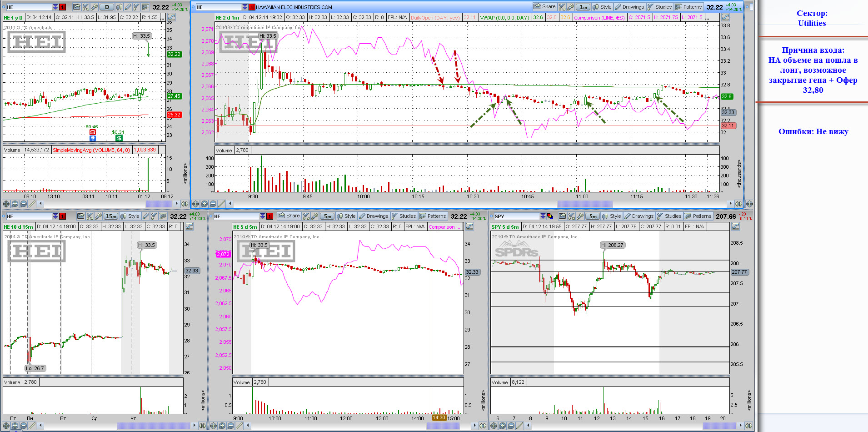868x432 pixels.
Task: Toggle red symbol link on daily HE chart
Action: (62, 7)
